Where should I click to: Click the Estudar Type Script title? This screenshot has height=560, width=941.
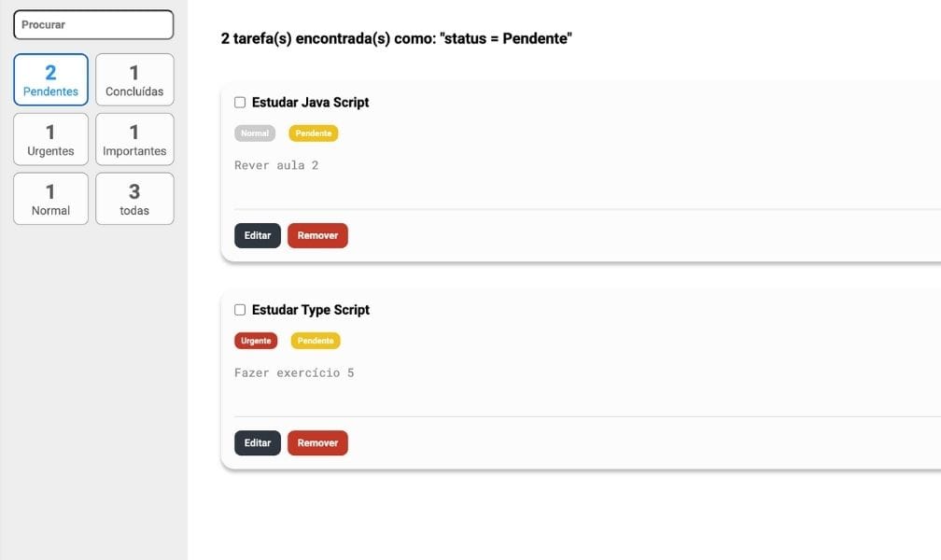tap(311, 310)
